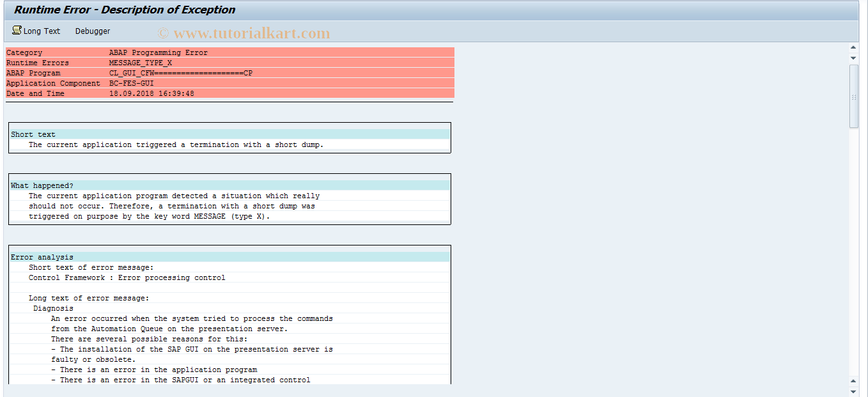Click the bottom-most scroll down arrow
The height and width of the screenshot is (397, 868).
(x=853, y=391)
